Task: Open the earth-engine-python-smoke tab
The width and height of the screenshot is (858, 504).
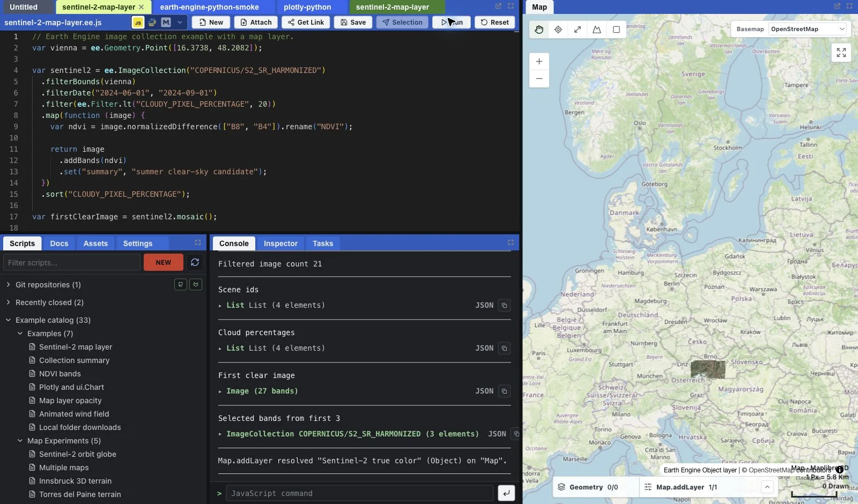Action: 209,7
